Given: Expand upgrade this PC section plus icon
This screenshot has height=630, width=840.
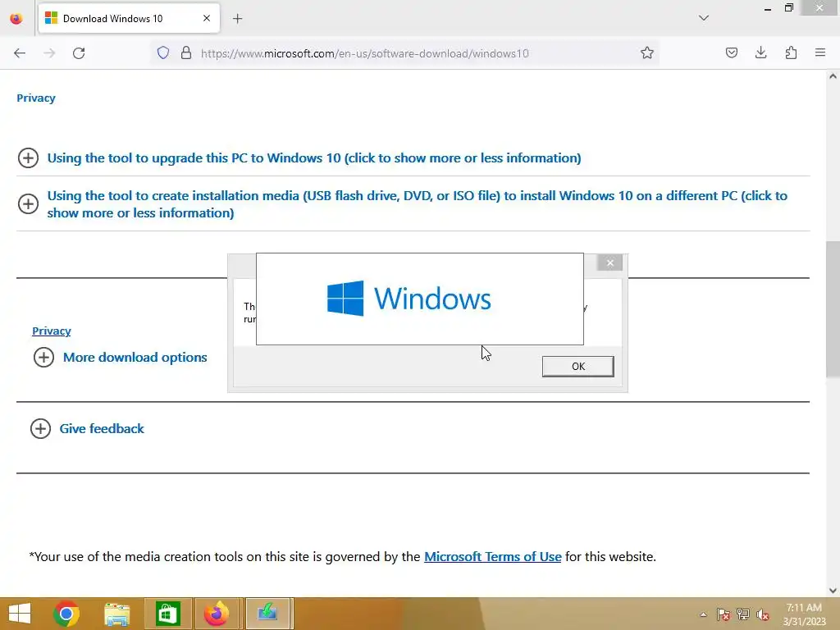Looking at the screenshot, I should pyautogui.click(x=29, y=158).
